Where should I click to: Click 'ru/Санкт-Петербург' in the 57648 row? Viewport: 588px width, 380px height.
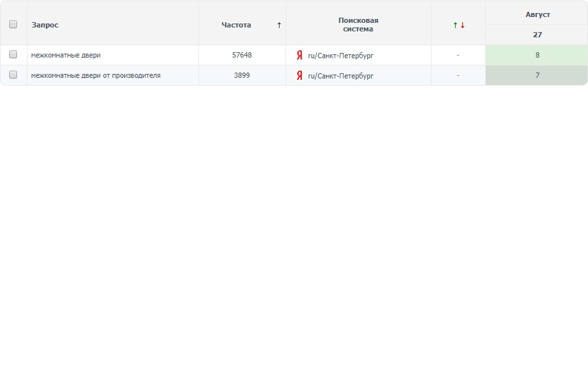(340, 56)
